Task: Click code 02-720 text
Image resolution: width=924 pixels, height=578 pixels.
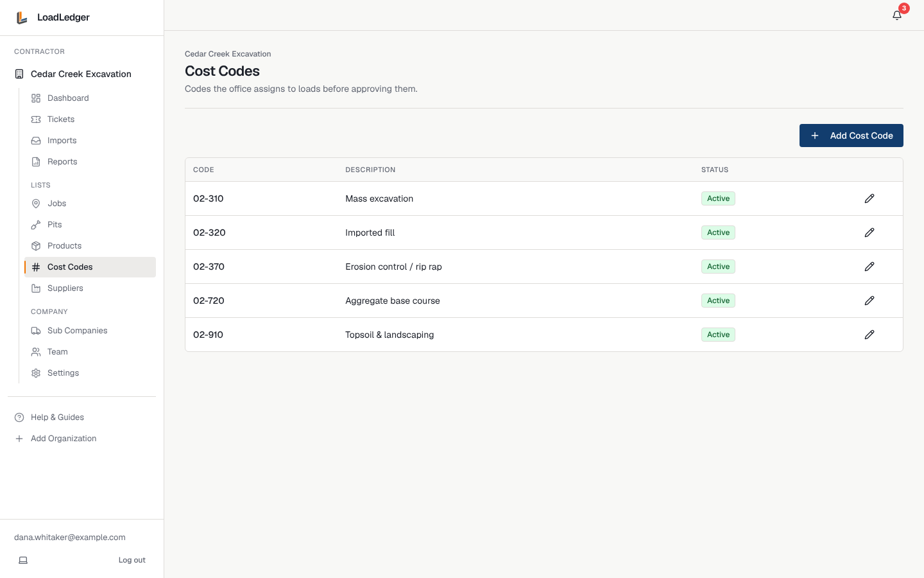Action: 209,301
